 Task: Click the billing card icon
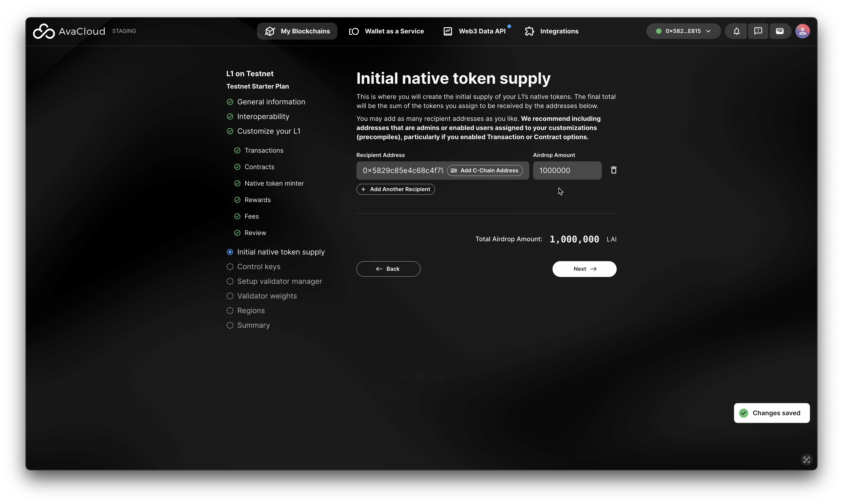780,31
